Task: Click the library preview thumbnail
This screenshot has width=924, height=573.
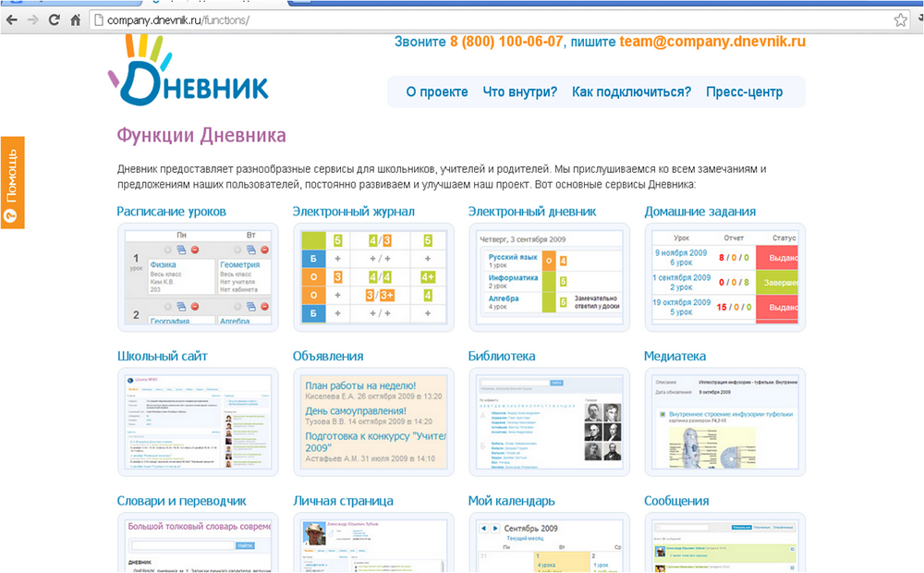Action: 549,422
